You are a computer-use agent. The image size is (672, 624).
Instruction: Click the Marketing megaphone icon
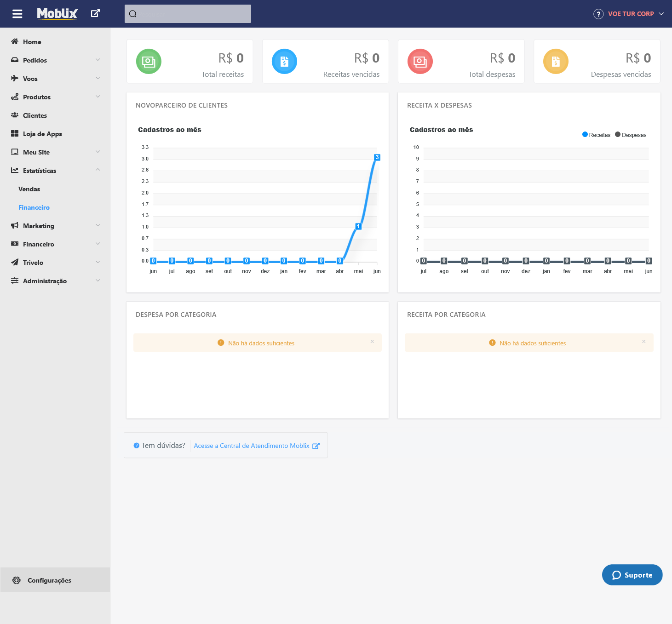15,225
